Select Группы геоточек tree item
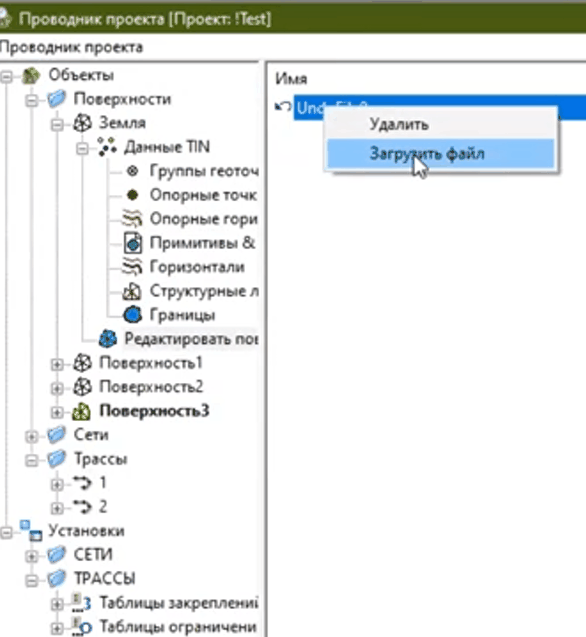 (x=204, y=171)
